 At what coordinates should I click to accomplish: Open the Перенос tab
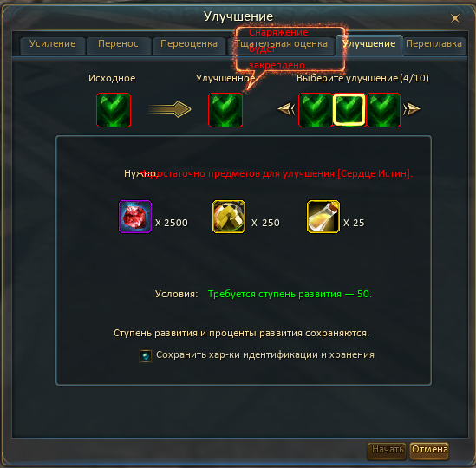[118, 44]
